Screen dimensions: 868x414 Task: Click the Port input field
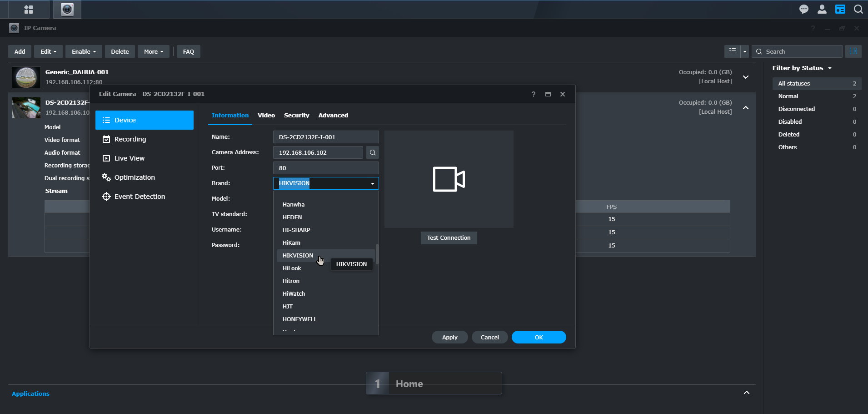(326, 168)
